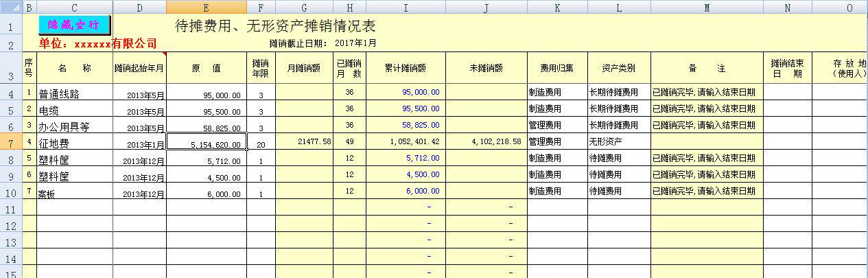Select row 12 header
This screenshot has width=868, height=278.
[11, 225]
